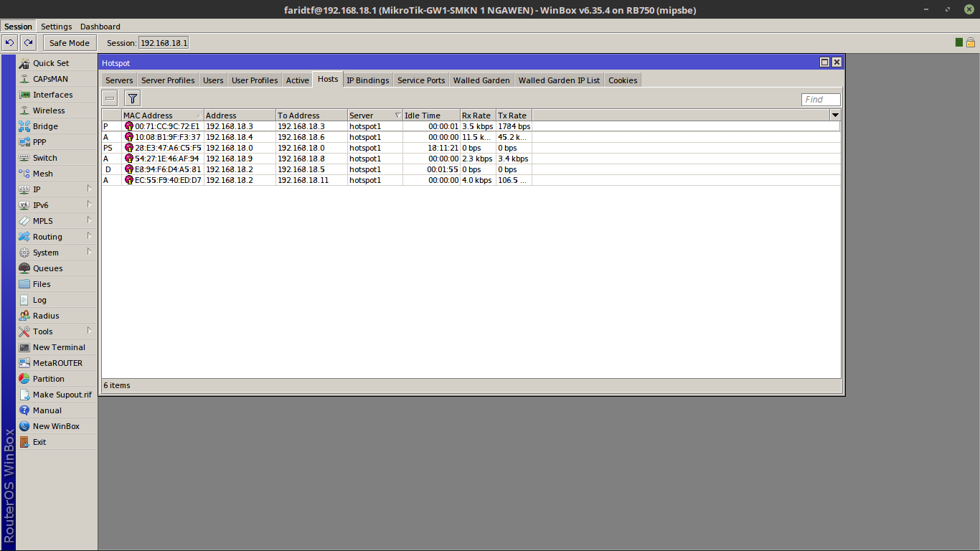Open New Terminal
This screenshot has width=980, height=551.
coord(56,347)
